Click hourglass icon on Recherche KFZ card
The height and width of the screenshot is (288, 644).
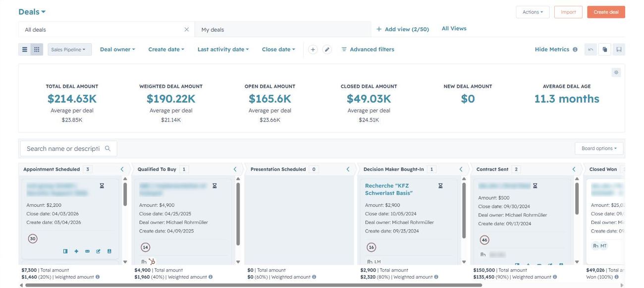click(440, 186)
